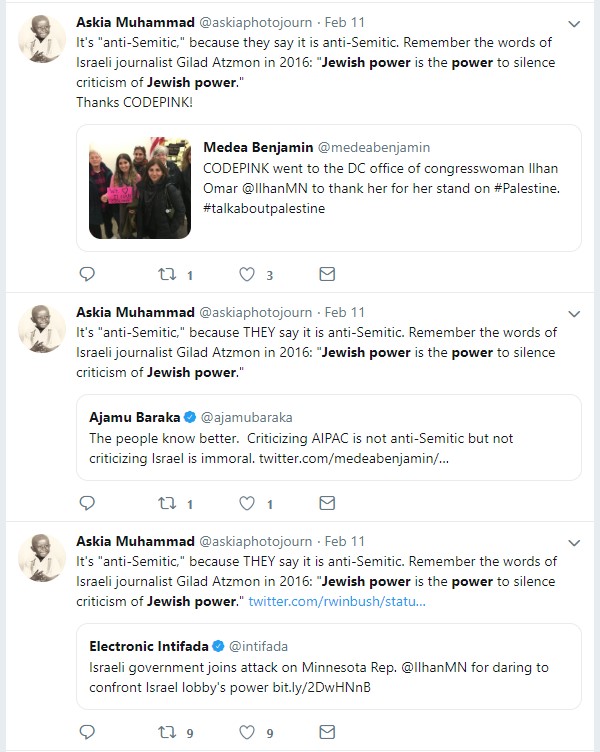
Task: Open the Medea Benjamin group photo
Action: tap(140, 188)
